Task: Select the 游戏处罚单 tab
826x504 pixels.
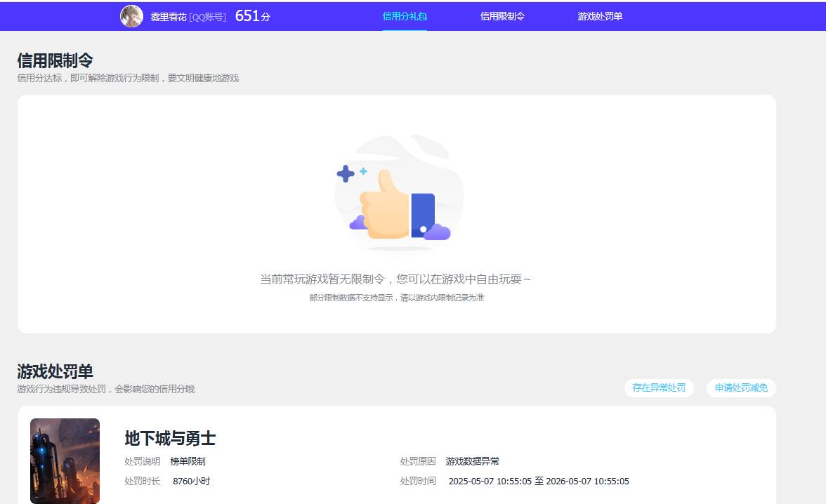Action: (598, 15)
